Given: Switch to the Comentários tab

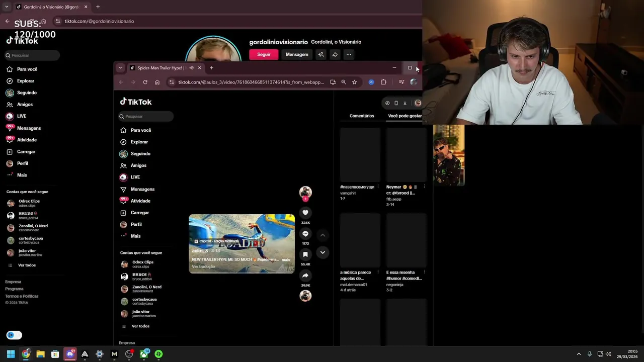Looking at the screenshot, I should (362, 116).
